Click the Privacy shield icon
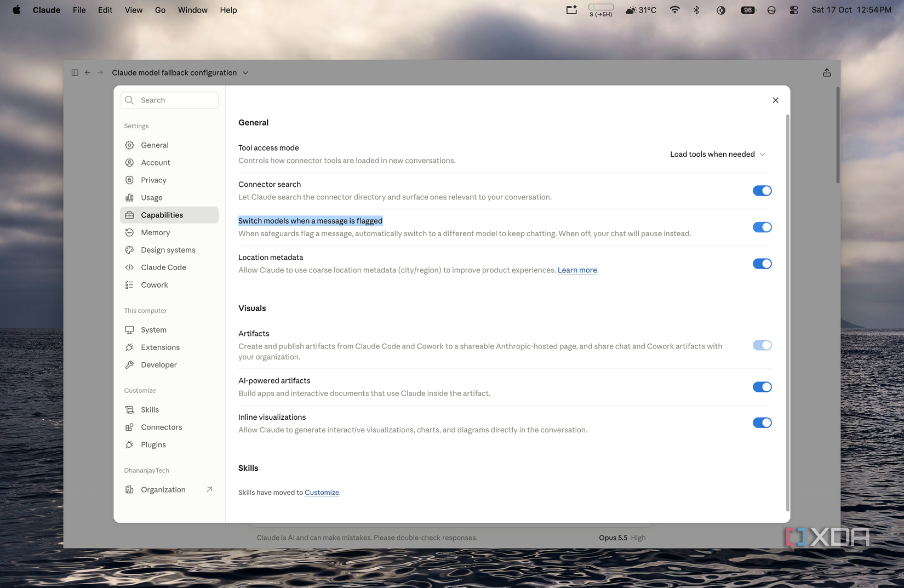This screenshot has width=904, height=588. click(x=129, y=180)
